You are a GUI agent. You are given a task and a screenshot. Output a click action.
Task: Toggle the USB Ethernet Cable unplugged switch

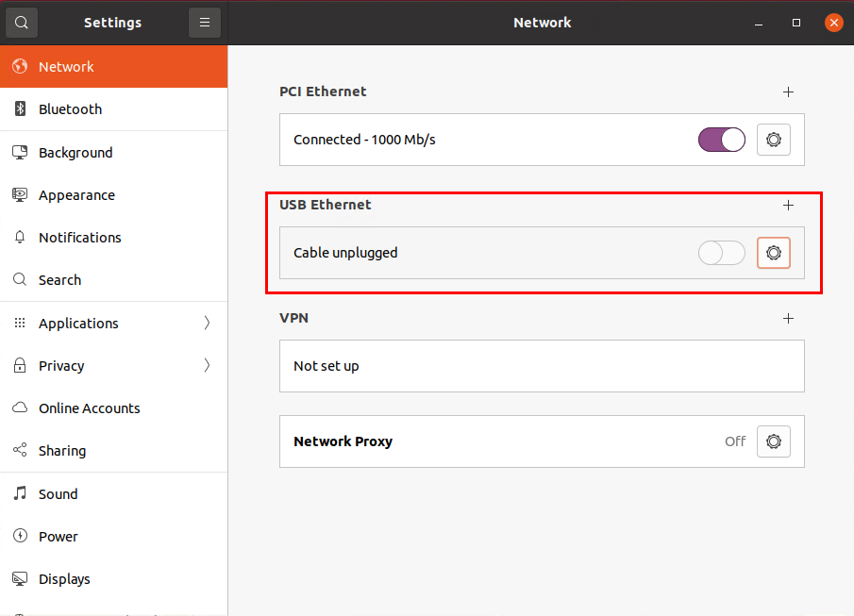tap(722, 253)
